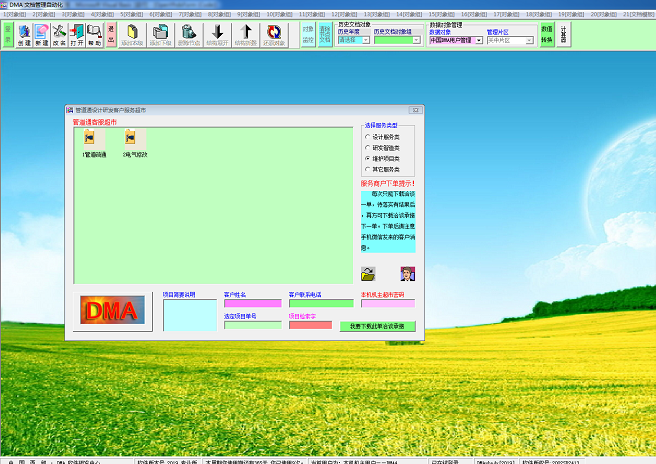Click the open folder icon in dialog

click(x=368, y=274)
